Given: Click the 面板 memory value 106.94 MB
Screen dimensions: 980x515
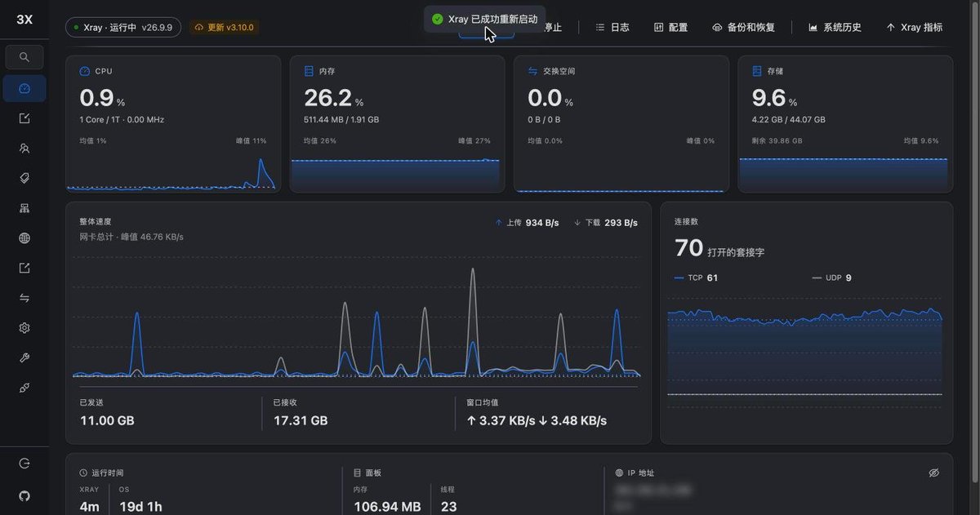Looking at the screenshot, I should tap(387, 507).
